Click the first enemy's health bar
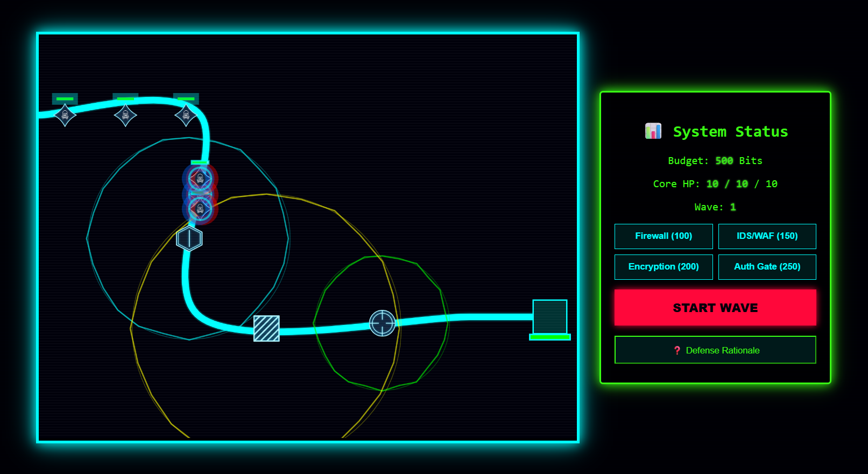The image size is (868, 474). tap(65, 99)
